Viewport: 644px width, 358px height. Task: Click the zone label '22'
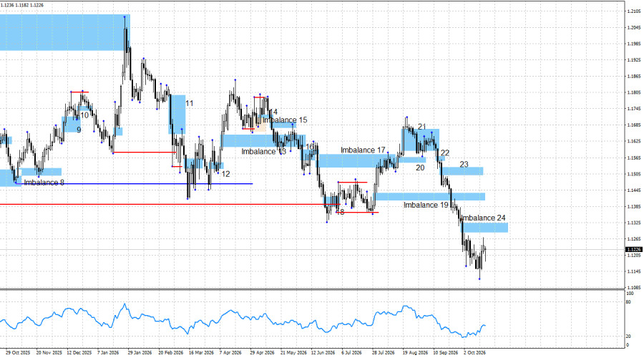click(445, 153)
